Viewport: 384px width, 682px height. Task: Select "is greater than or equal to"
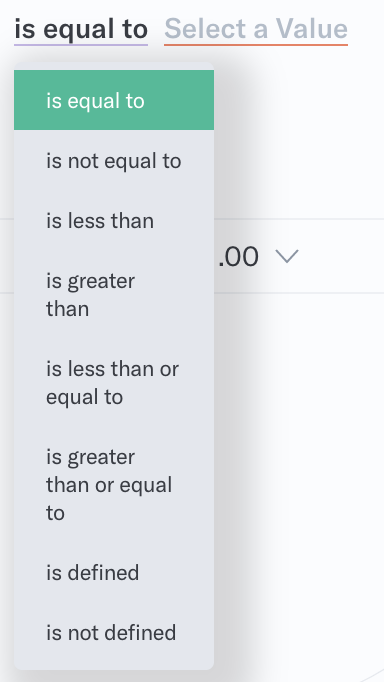(x=114, y=485)
